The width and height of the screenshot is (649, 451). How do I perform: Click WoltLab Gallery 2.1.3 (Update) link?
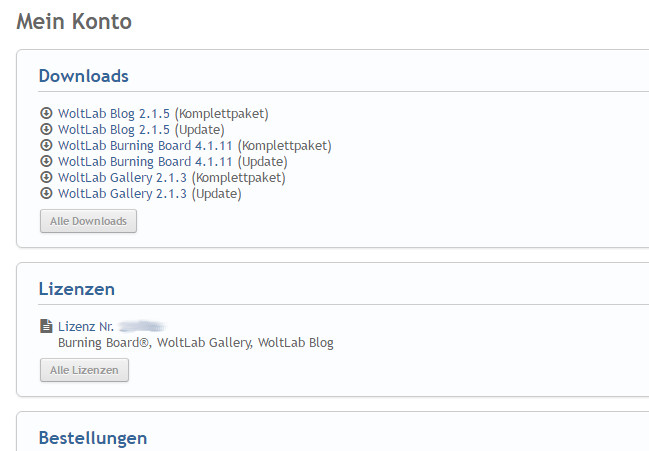(x=149, y=193)
